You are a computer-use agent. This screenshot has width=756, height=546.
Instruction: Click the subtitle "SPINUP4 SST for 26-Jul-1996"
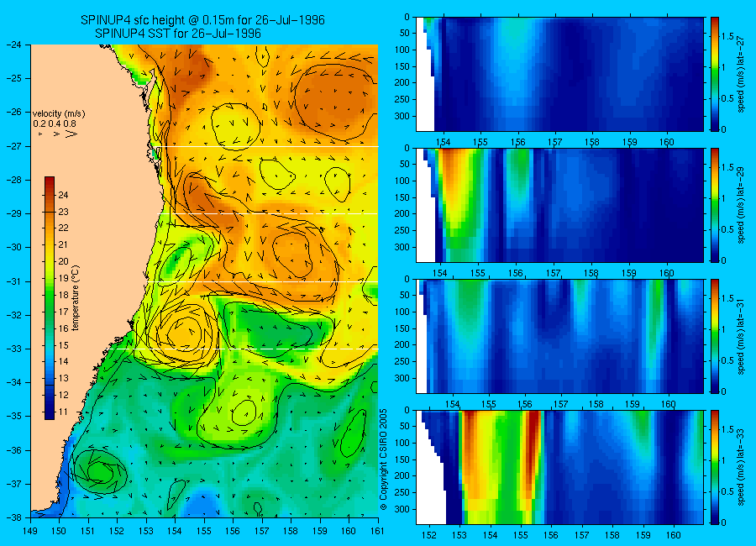178,34
